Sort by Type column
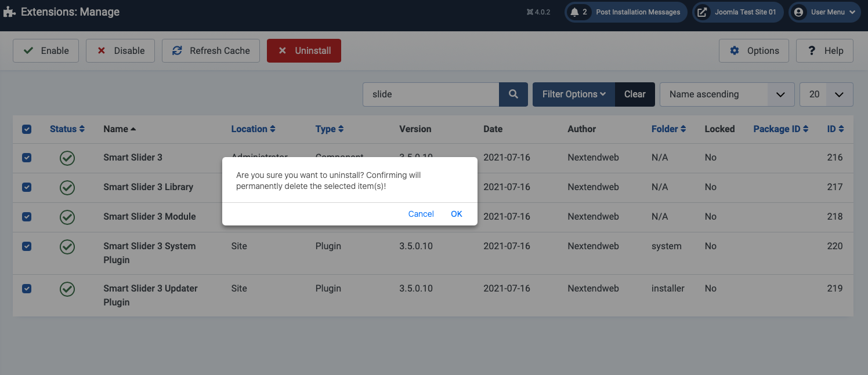This screenshot has width=868, height=375. pyautogui.click(x=330, y=129)
